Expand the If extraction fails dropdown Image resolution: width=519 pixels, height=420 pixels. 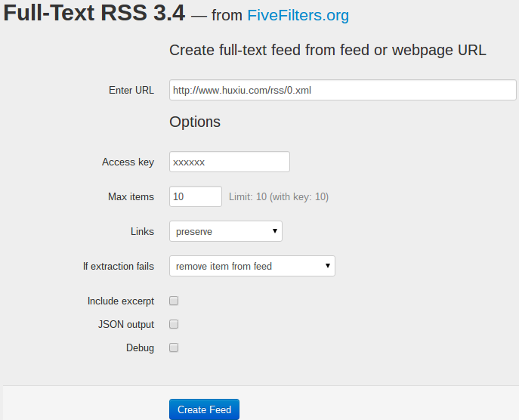pos(252,266)
